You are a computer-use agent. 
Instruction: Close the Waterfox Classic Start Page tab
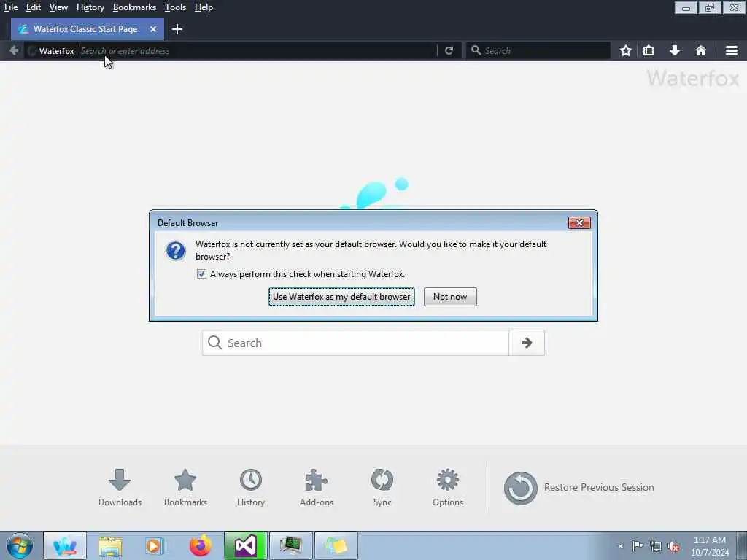click(x=153, y=29)
